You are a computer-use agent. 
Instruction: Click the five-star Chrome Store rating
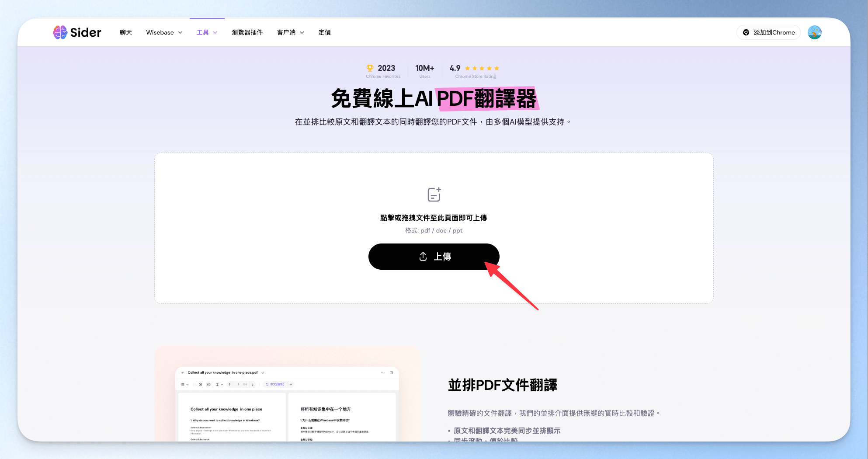coord(482,68)
